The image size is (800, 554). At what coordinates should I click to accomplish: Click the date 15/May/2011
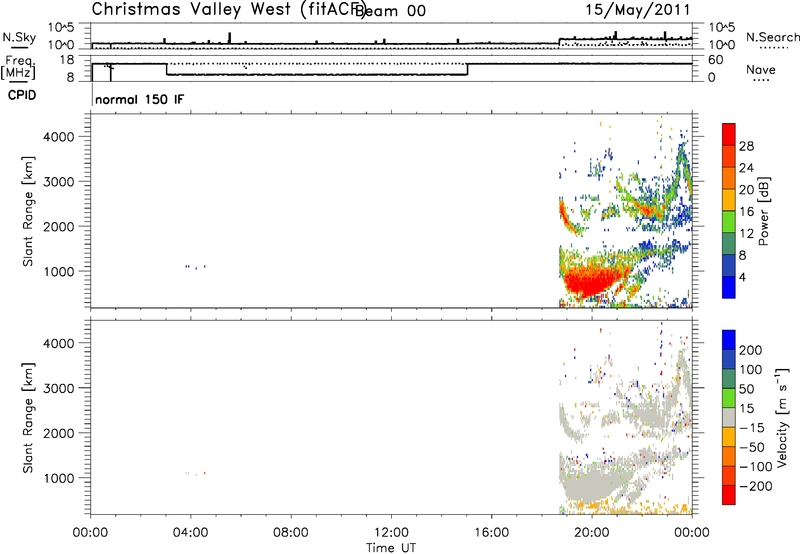[637, 10]
